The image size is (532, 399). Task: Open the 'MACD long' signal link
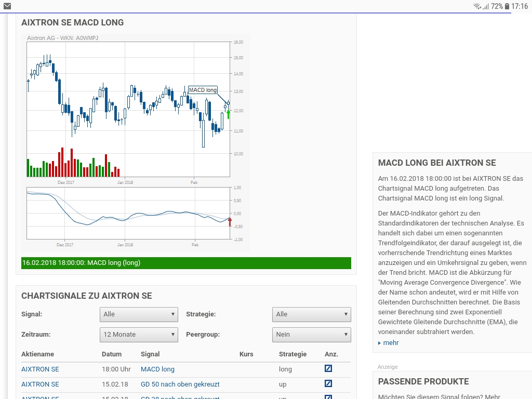coord(157,369)
